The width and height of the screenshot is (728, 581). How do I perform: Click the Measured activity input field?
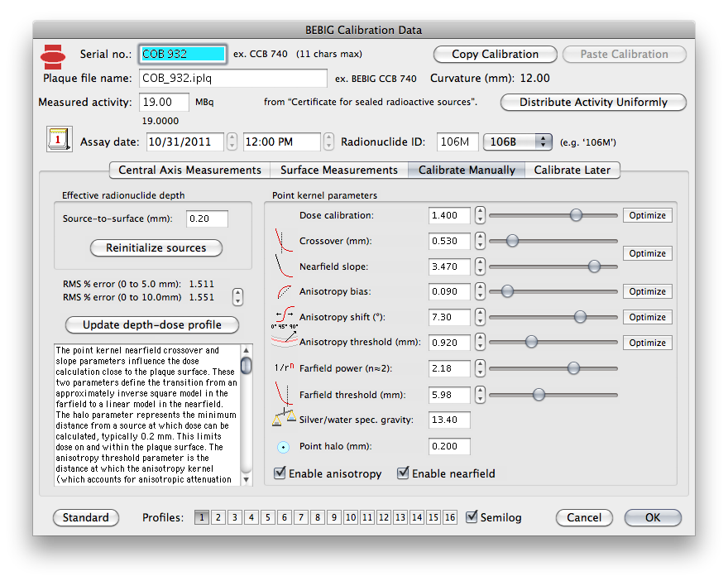point(164,102)
